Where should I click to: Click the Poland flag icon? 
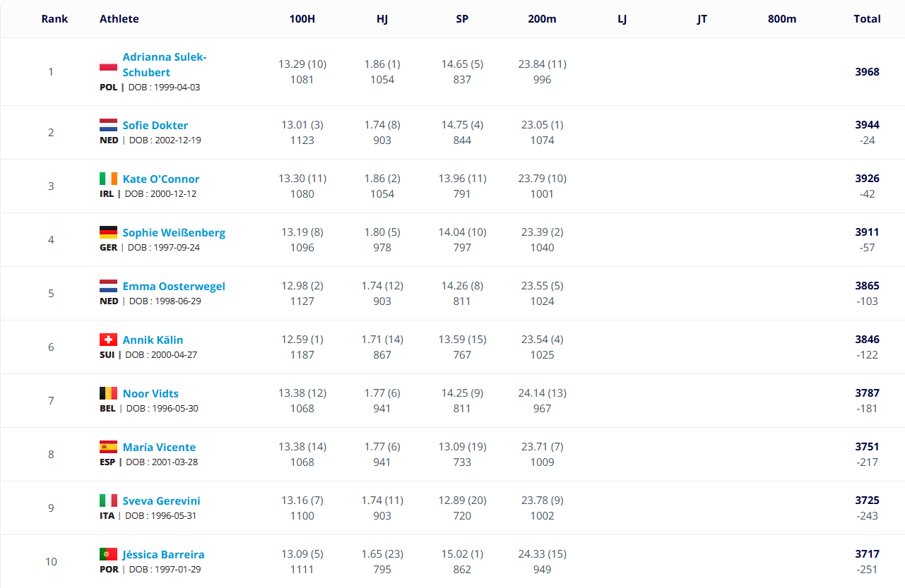(x=108, y=66)
